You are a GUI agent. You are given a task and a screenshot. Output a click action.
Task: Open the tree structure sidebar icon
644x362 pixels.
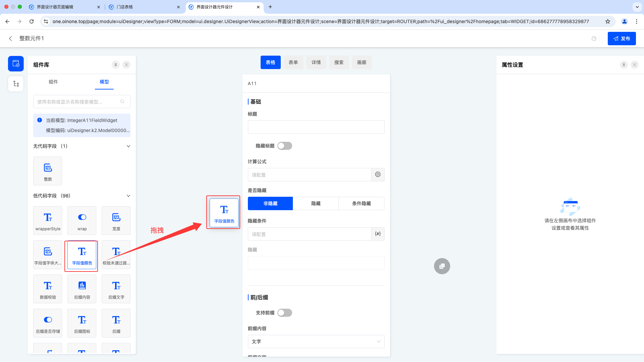[16, 84]
